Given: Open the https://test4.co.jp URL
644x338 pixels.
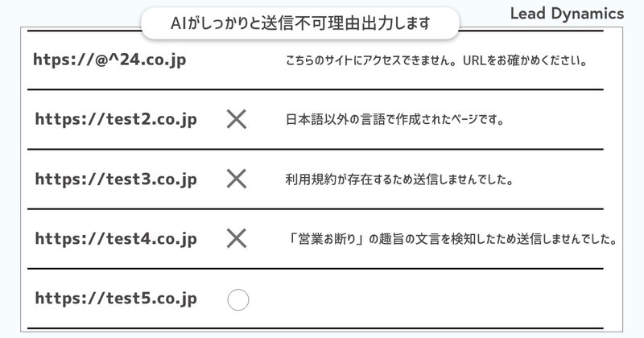Looking at the screenshot, I should point(116,239).
